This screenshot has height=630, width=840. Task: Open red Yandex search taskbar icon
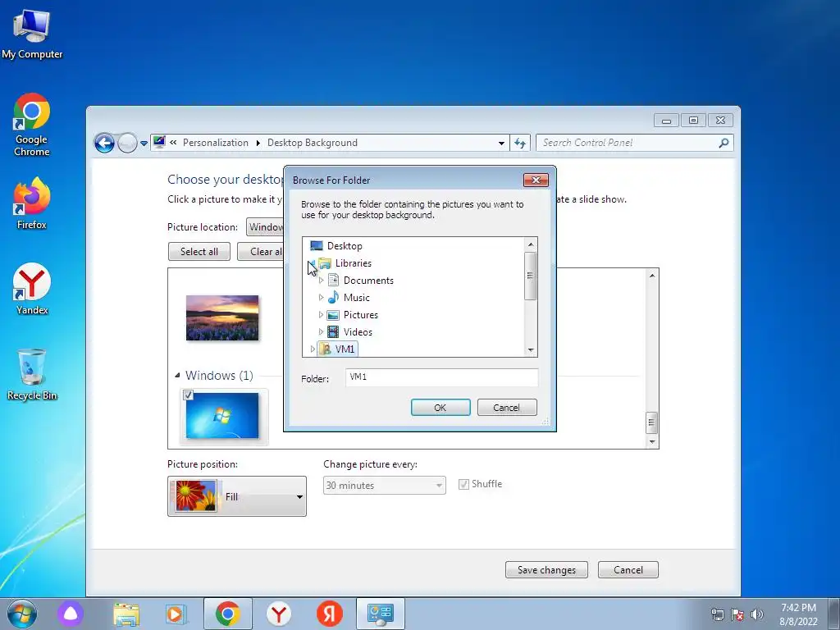coord(330,614)
